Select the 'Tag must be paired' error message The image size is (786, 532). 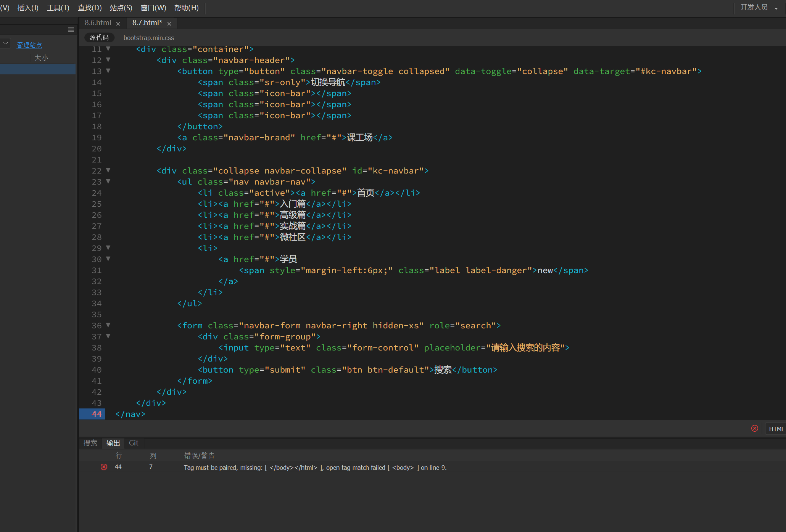(315, 468)
